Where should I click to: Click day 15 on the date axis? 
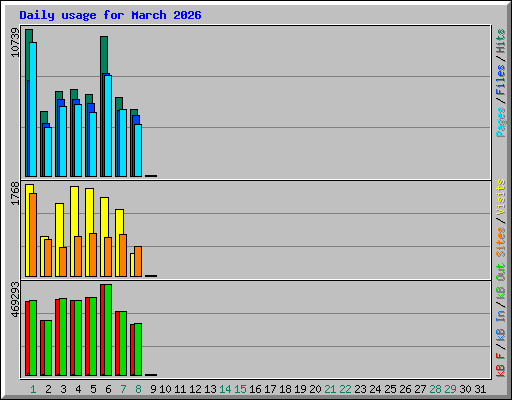click(x=240, y=389)
